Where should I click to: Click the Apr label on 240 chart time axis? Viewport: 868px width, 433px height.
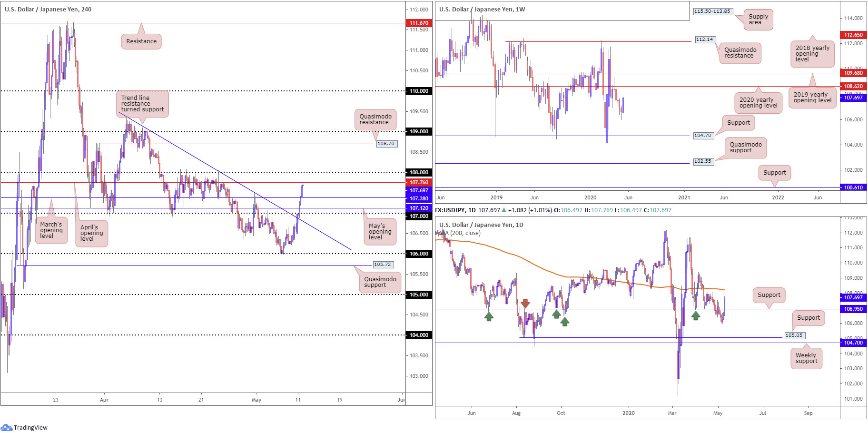click(x=104, y=400)
